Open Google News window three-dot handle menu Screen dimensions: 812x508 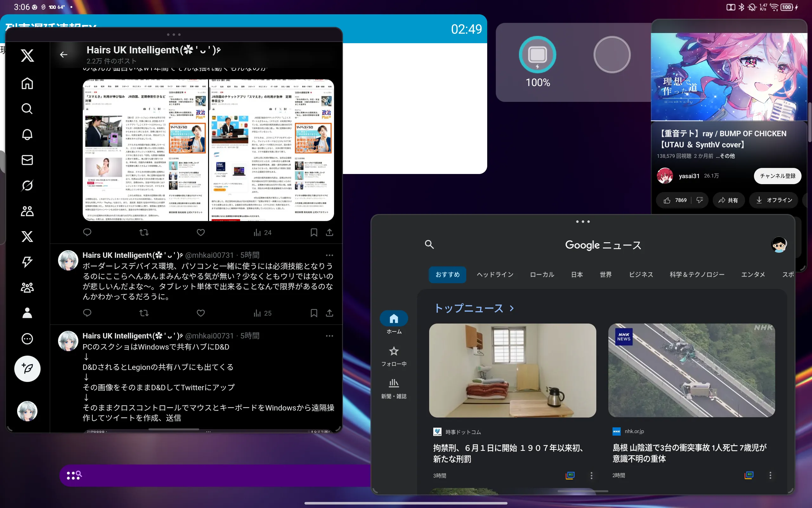tap(583, 222)
